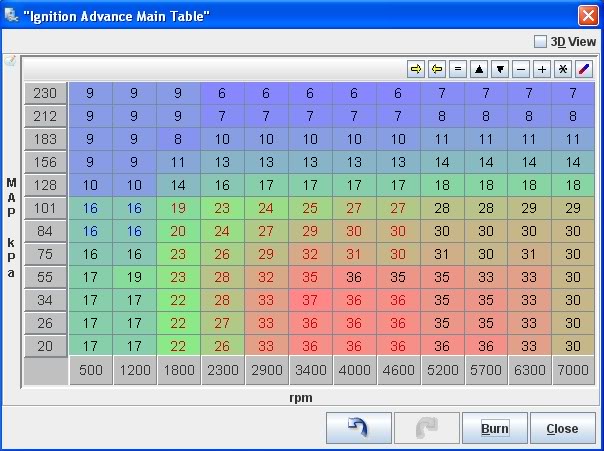Select the 128 kPa MAP axis bin
Viewport: 604px width, 451px height.
point(45,185)
